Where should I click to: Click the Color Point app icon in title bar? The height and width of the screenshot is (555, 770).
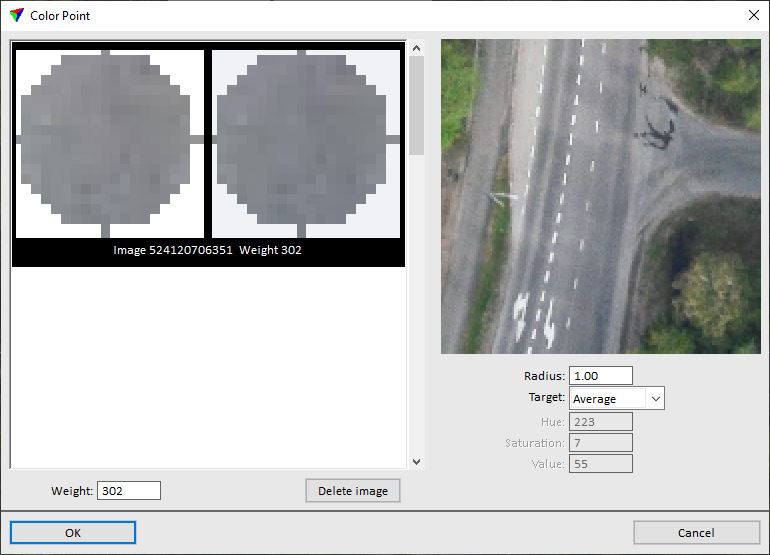[x=16, y=16]
